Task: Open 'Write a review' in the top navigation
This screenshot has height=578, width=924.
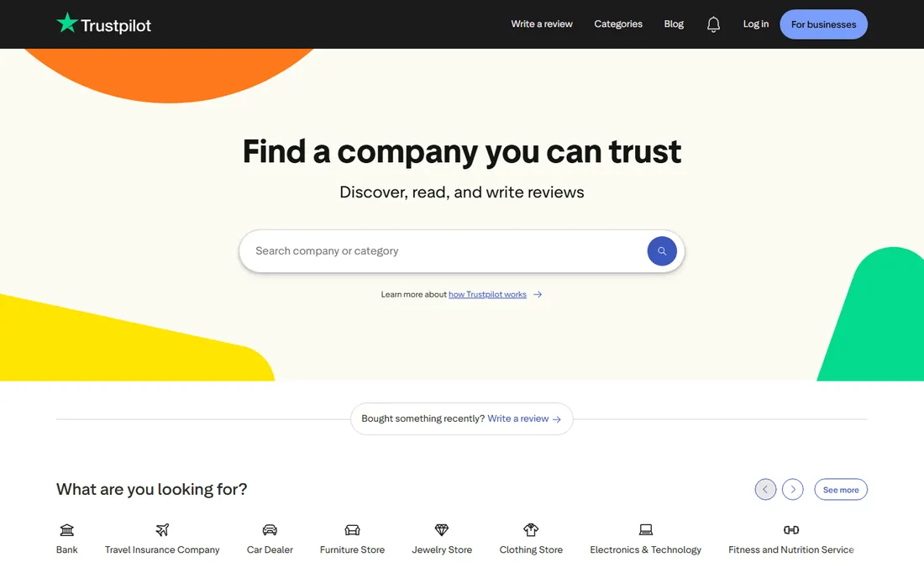Action: point(542,24)
